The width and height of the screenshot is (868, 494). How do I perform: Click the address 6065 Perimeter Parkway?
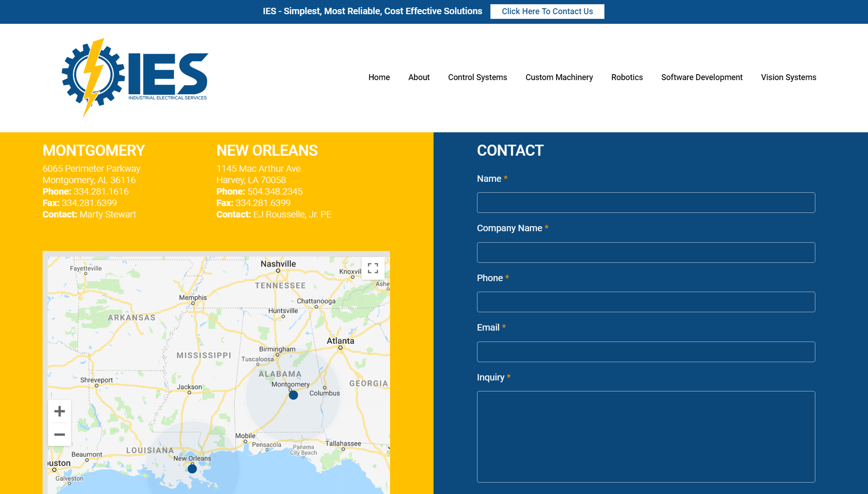click(92, 168)
